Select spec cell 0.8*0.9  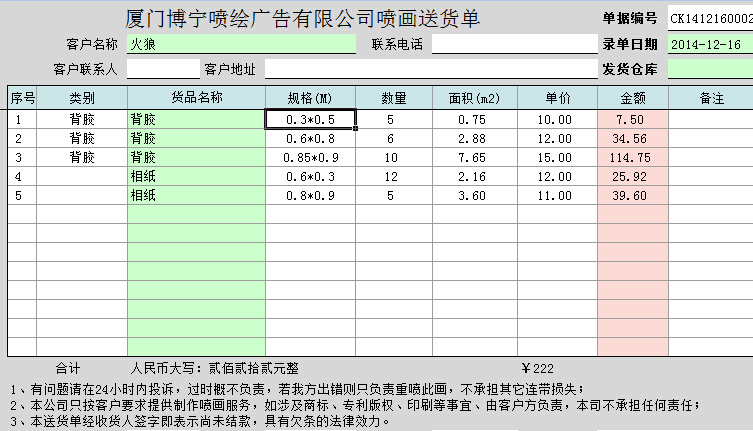310,196
